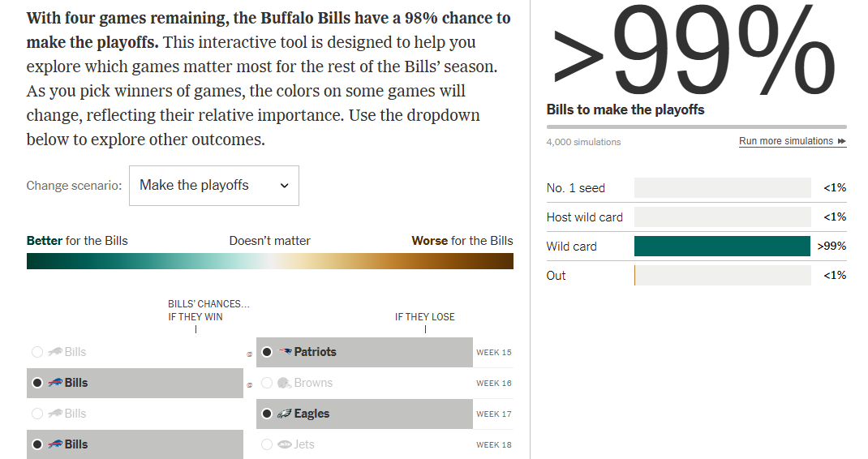
Task: Select Jets radio button for Week 18
Action: pos(267,444)
